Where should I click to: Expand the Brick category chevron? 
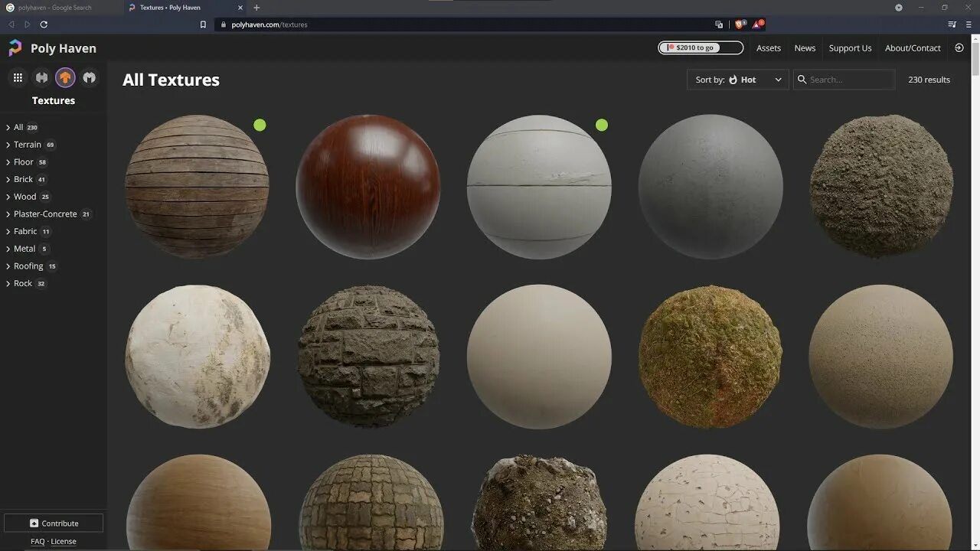click(8, 180)
